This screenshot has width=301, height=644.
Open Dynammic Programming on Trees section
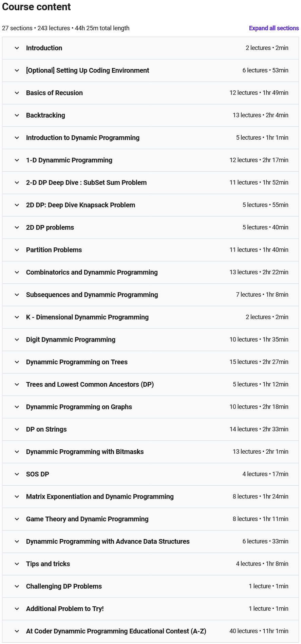pyautogui.click(x=151, y=362)
